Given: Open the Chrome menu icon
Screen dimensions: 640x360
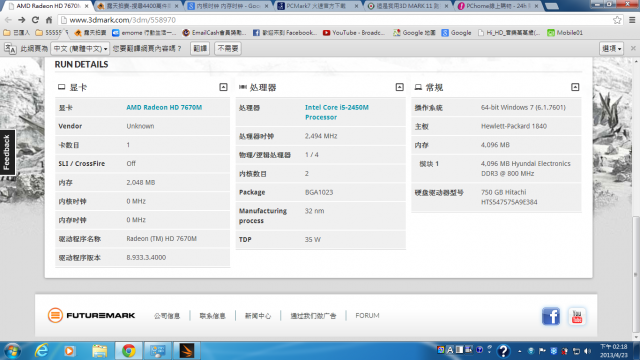Looking at the screenshot, I should [x=632, y=20].
